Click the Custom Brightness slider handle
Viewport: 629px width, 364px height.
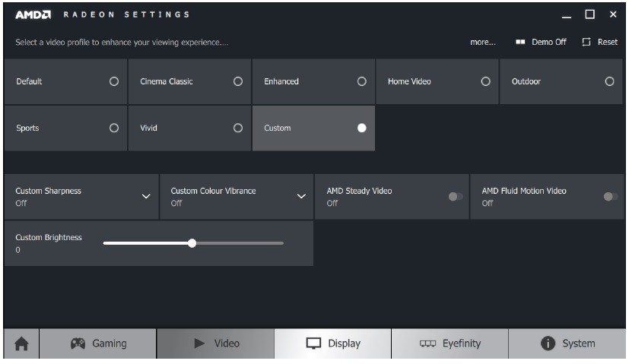pyautogui.click(x=192, y=243)
